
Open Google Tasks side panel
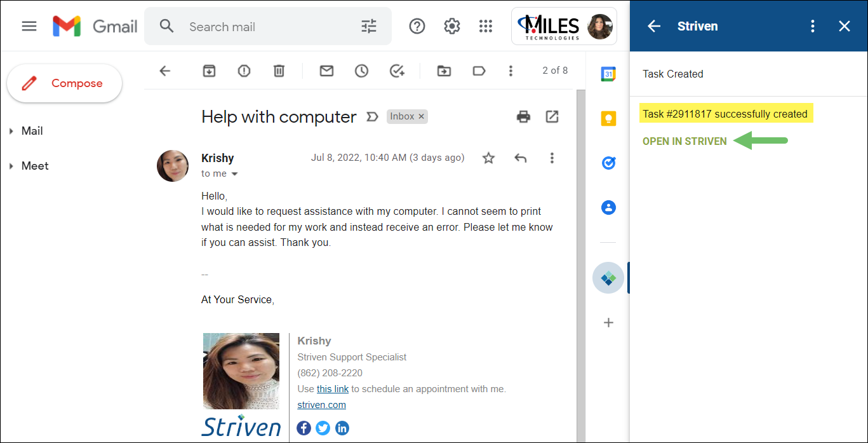[x=608, y=163]
